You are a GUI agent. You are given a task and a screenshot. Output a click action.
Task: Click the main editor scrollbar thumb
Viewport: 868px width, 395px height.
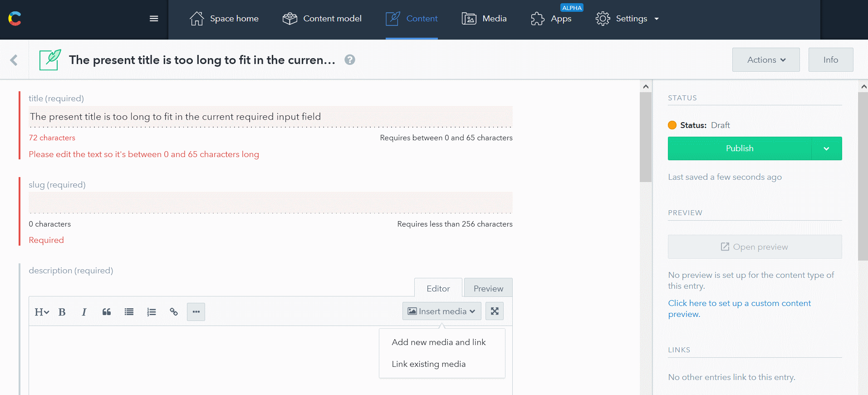(x=646, y=137)
